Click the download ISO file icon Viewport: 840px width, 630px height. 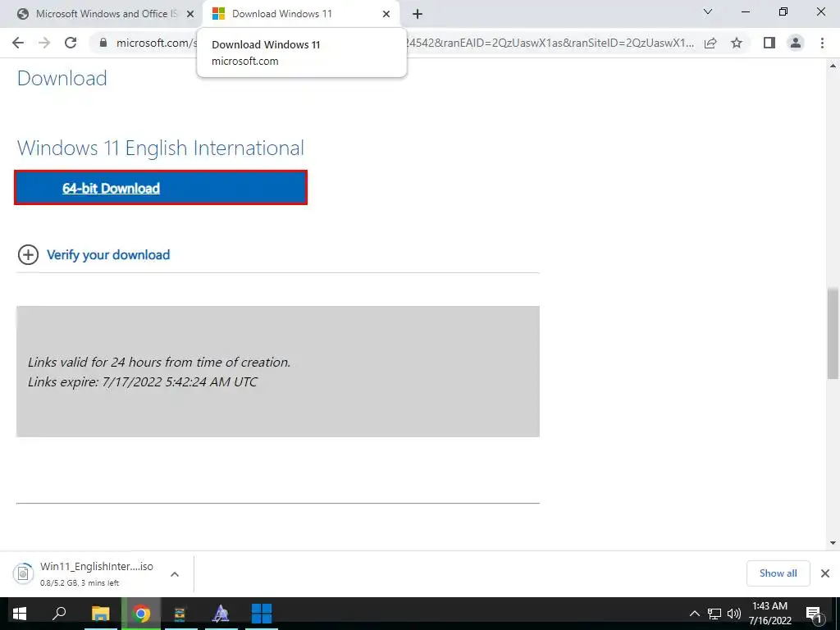[23, 573]
